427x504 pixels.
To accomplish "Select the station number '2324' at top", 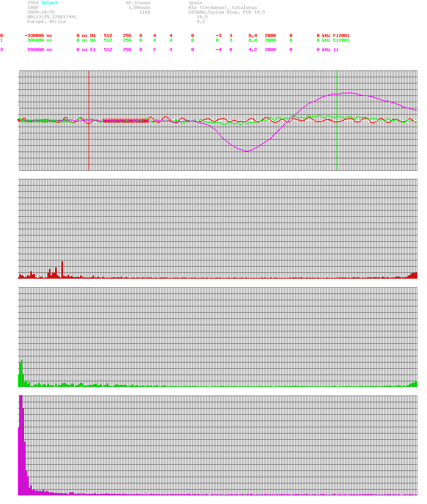I will click(33, 3).
